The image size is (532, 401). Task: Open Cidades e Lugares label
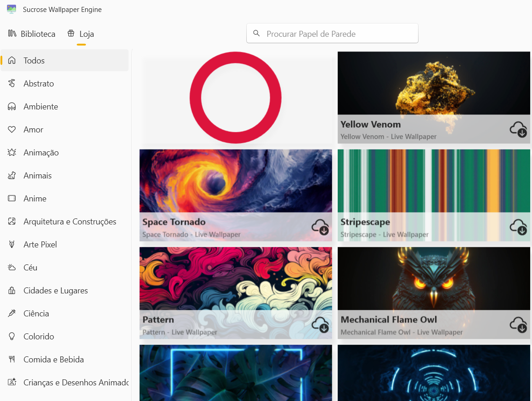click(56, 291)
